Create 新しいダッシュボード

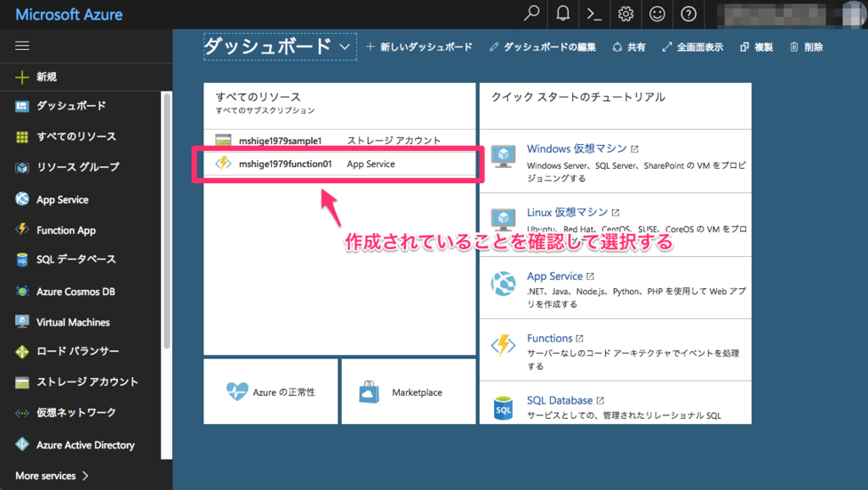(x=419, y=47)
